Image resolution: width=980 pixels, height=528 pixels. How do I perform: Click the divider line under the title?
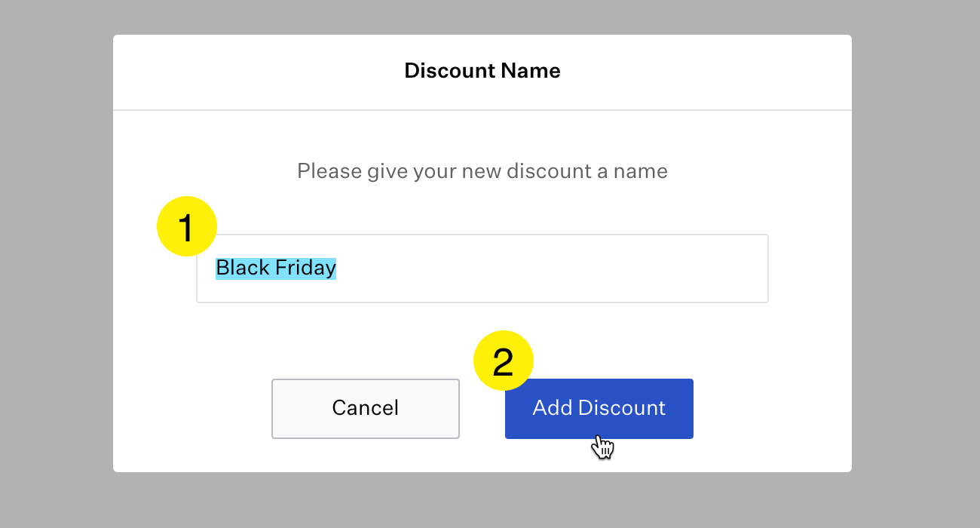point(482,110)
